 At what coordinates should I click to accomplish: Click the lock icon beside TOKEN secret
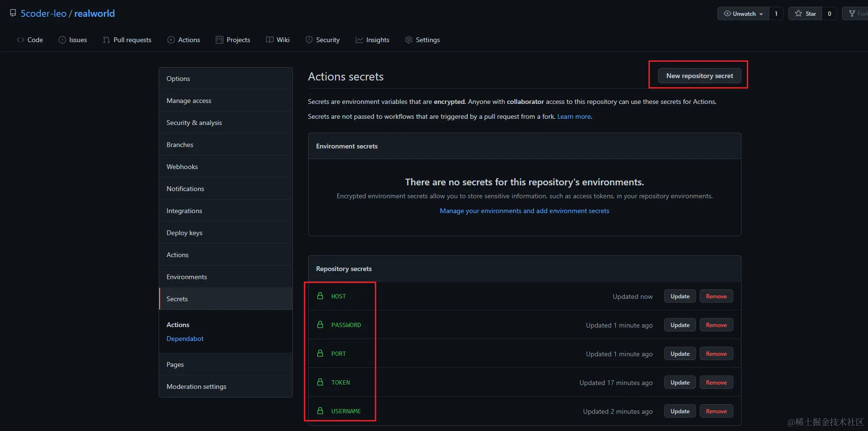(x=320, y=382)
